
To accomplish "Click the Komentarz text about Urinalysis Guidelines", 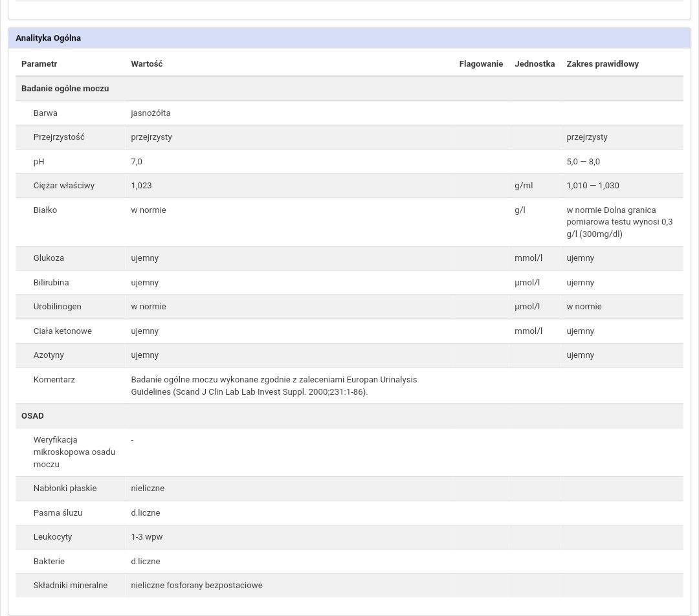I will tap(273, 386).
